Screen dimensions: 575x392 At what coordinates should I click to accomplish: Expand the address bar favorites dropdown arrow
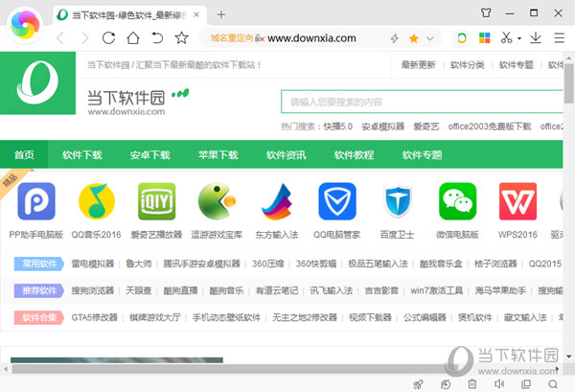coord(428,38)
